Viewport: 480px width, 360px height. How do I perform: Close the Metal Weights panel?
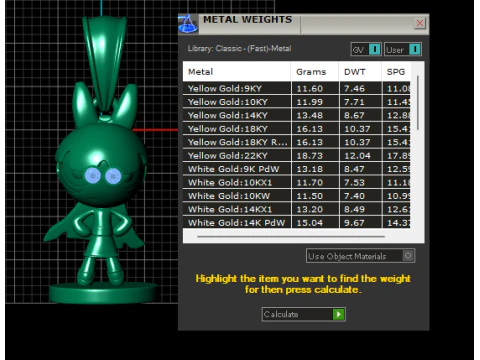pyautogui.click(x=420, y=23)
